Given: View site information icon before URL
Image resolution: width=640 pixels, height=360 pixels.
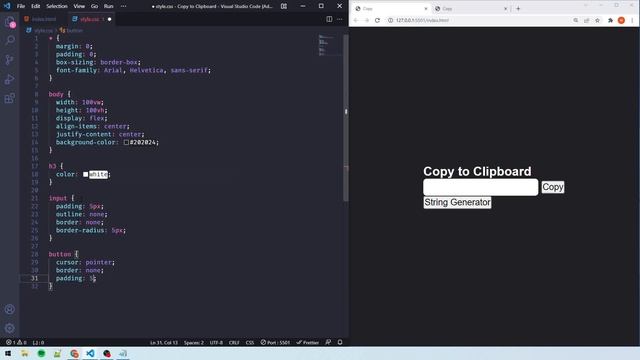Looking at the screenshot, I should tap(390, 20).
